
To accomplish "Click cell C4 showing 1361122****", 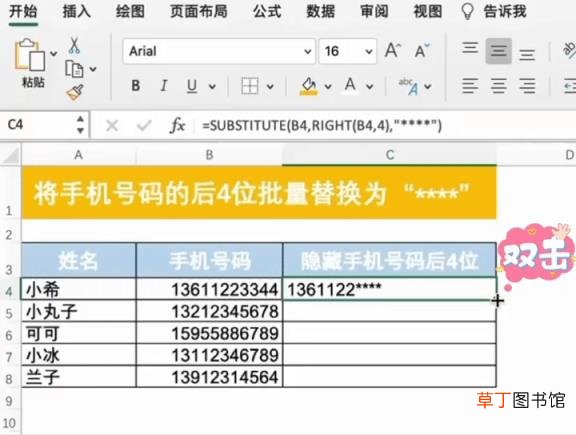I will (390, 289).
